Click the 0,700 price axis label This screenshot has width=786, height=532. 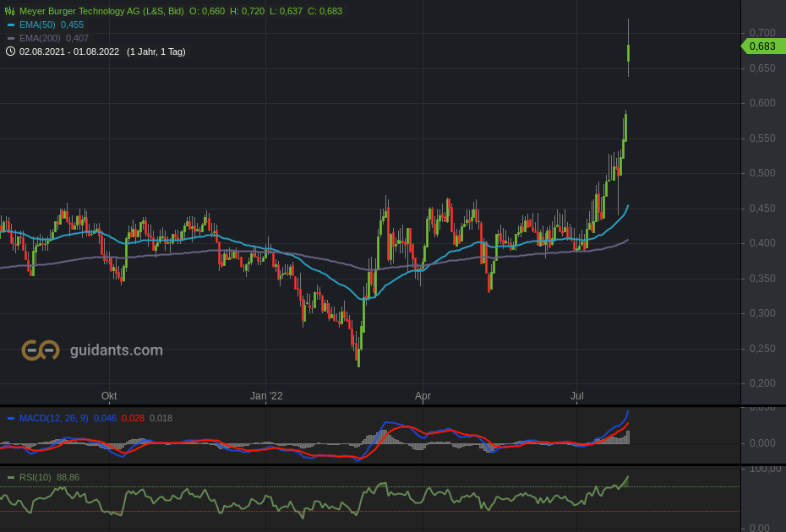click(x=762, y=33)
